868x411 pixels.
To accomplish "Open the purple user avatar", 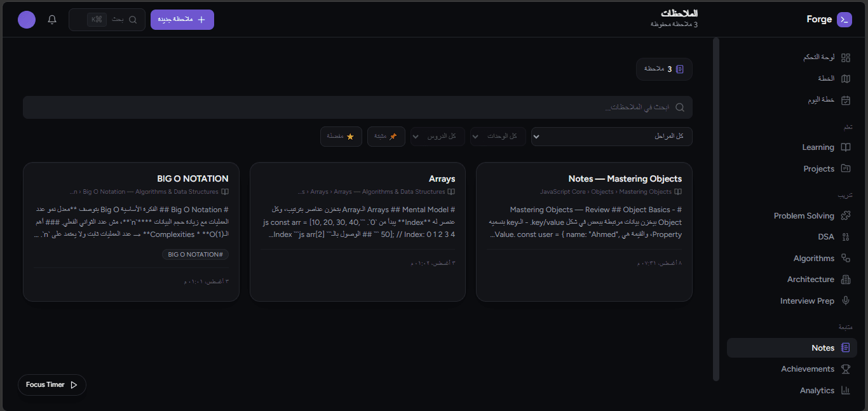I will pyautogui.click(x=27, y=20).
